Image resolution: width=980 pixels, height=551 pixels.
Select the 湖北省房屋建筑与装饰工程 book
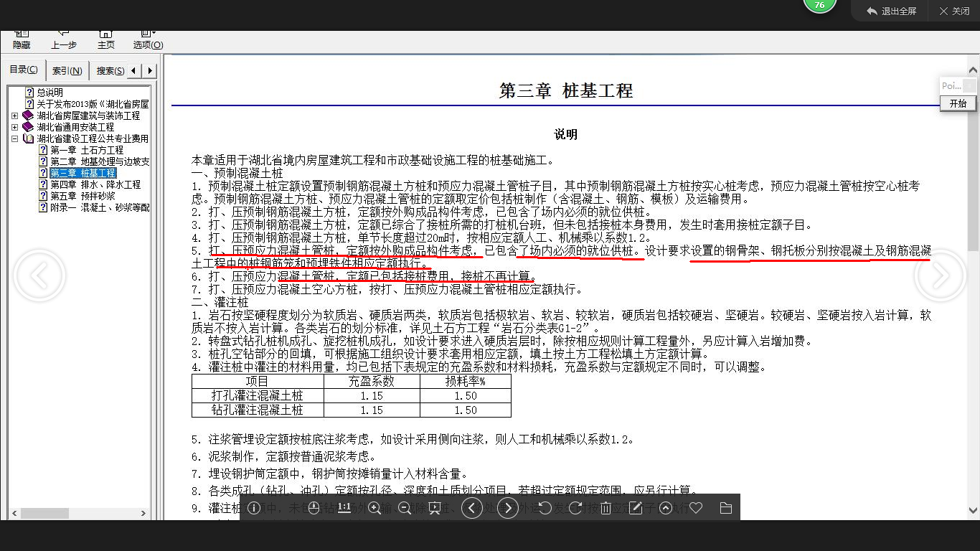point(88,116)
